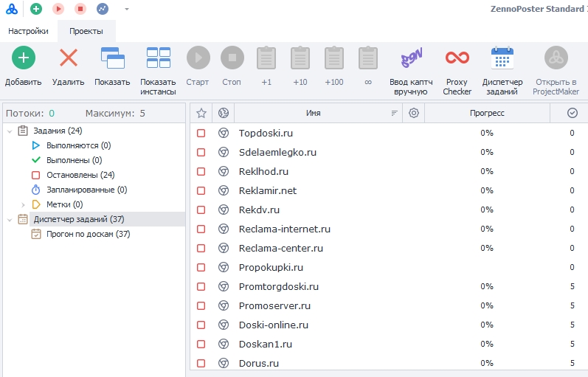This screenshot has width=588, height=377.
Task: Click the 0% progress of Reklamir.net
Action: 487,190
